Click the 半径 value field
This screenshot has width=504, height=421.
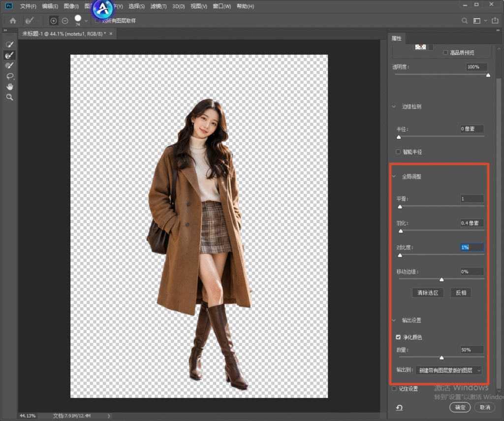[472, 129]
